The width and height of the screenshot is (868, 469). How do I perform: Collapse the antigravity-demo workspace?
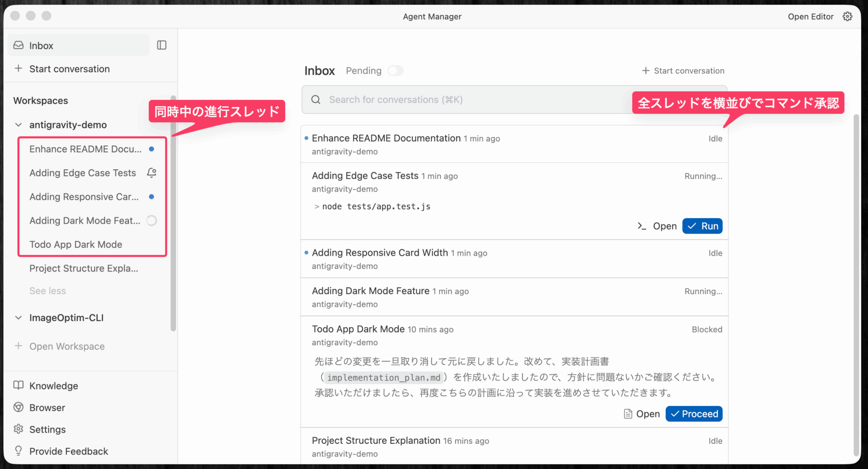[x=19, y=125]
